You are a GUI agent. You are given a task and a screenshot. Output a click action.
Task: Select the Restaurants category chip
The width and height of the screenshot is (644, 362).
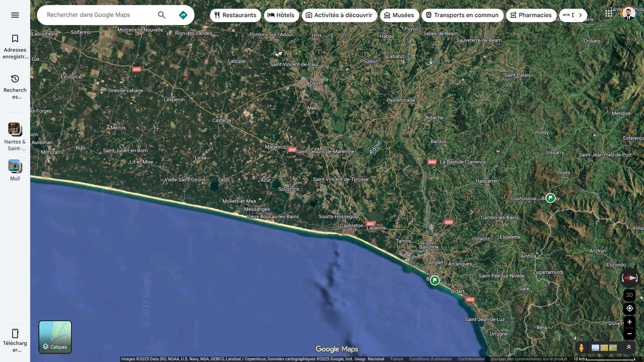pos(235,15)
